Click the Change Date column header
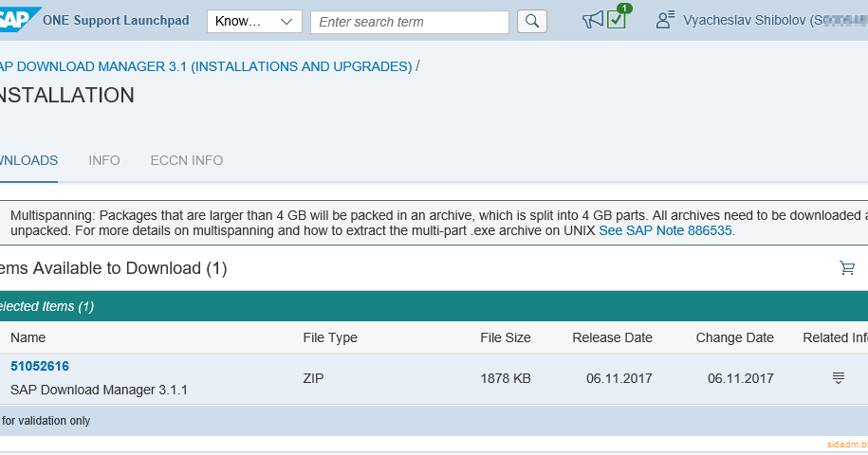868x455 pixels. click(734, 337)
